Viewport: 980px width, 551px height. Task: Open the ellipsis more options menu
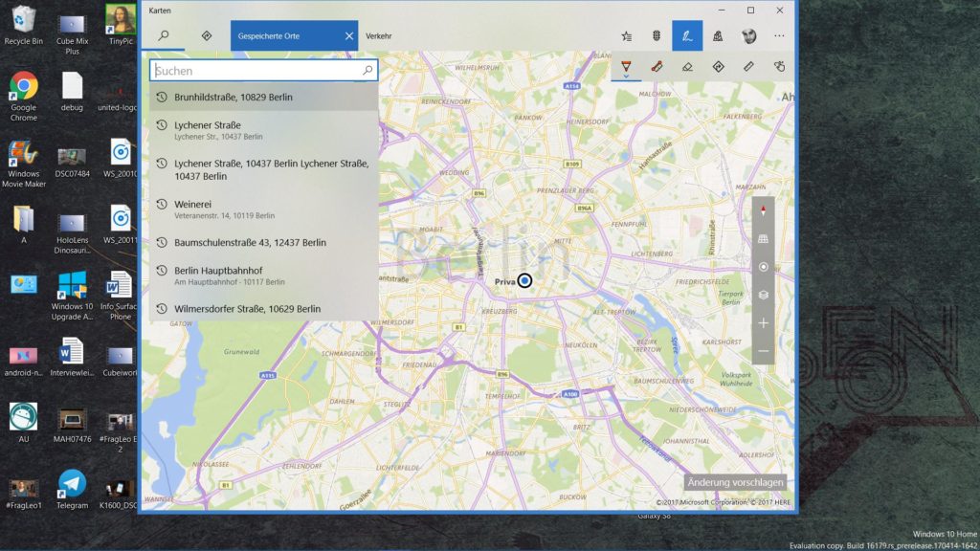coord(779,35)
